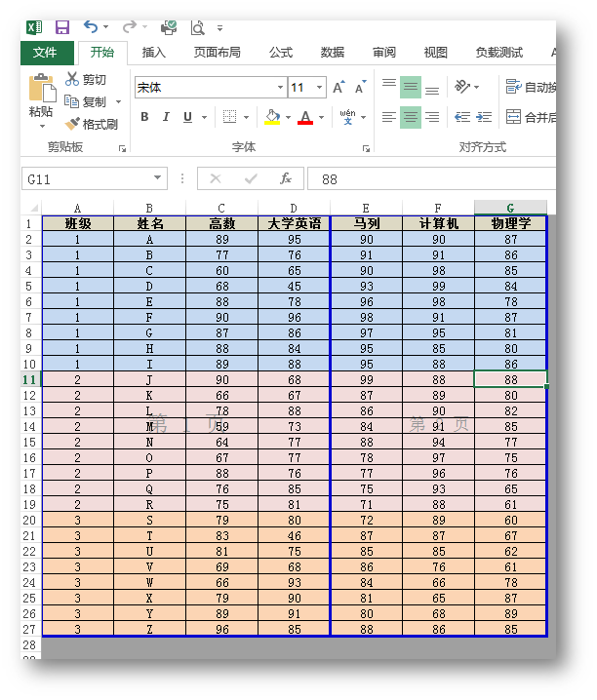Toggle Bold formatting
Image resolution: width=597 pixels, height=700 pixels.
(144, 117)
